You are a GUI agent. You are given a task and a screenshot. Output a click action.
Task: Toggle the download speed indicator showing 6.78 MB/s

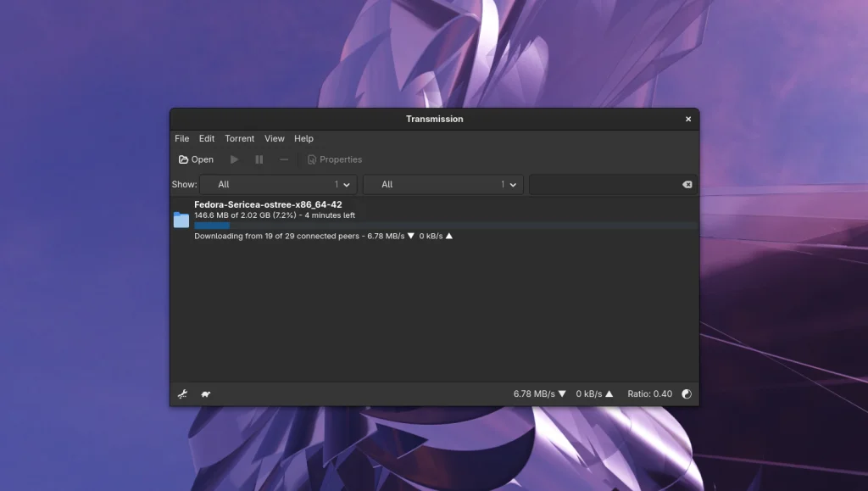(540, 393)
